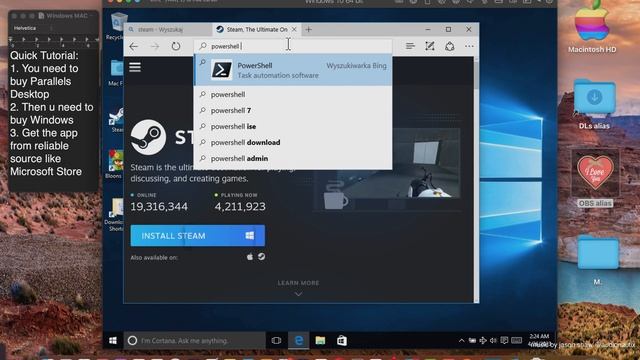Open the Share icon in Edge toolbar
Screen dimensions: 640x360
pyautogui.click(x=449, y=46)
